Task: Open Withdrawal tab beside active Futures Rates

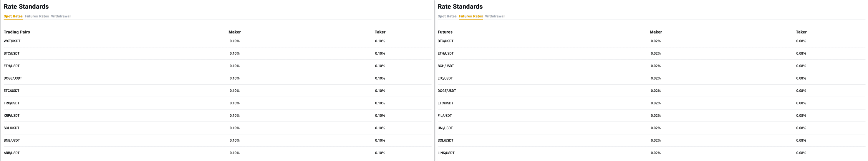Action: 494,16
